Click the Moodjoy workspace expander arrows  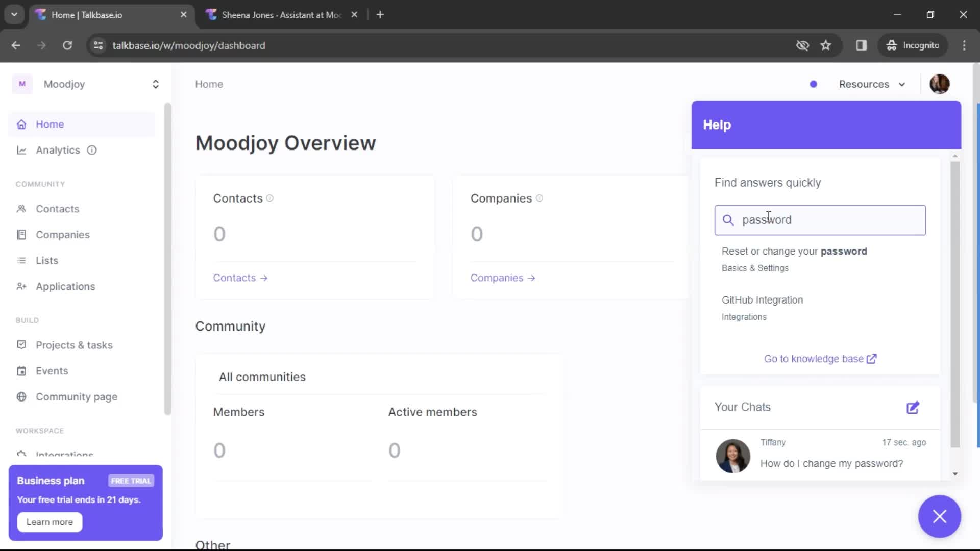[x=155, y=84]
